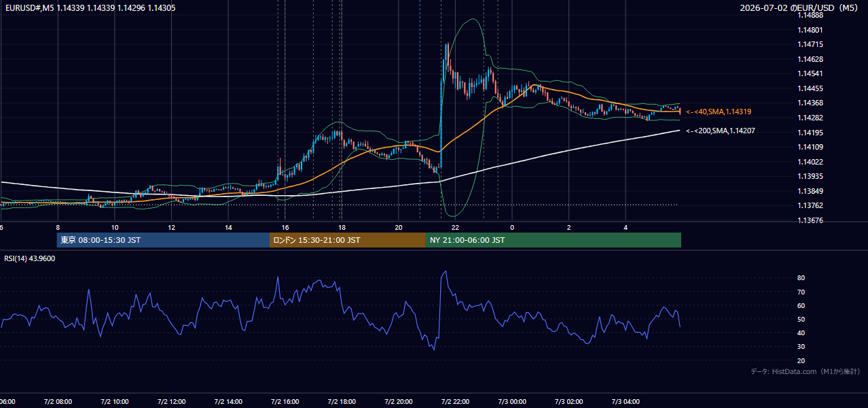
Task: Click the RSI scale level 40
Action: point(801,333)
